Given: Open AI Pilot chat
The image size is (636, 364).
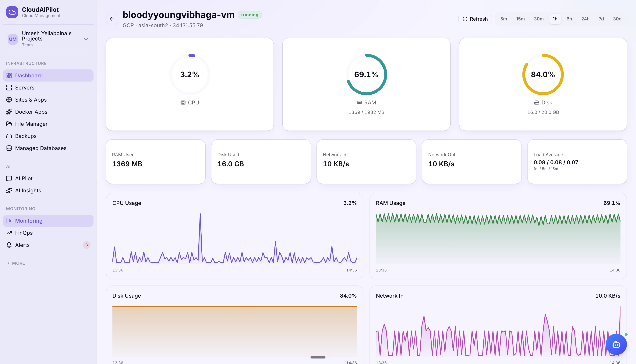Looking at the screenshot, I should 48,179.
